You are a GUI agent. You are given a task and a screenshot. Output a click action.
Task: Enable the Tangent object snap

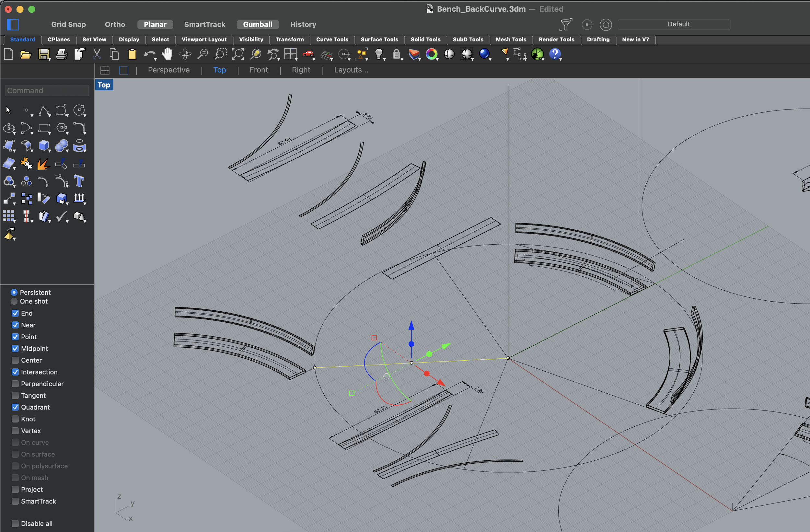[x=15, y=396]
